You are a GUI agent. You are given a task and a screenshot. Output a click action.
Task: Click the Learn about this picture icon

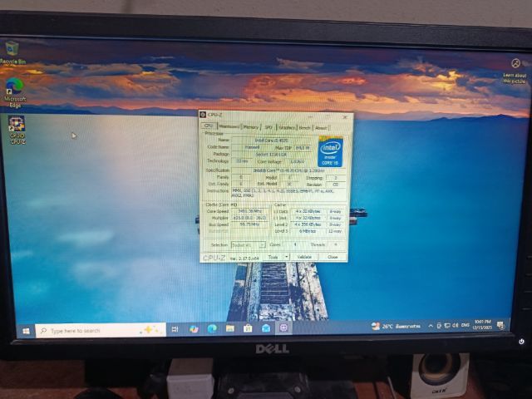pos(515,63)
